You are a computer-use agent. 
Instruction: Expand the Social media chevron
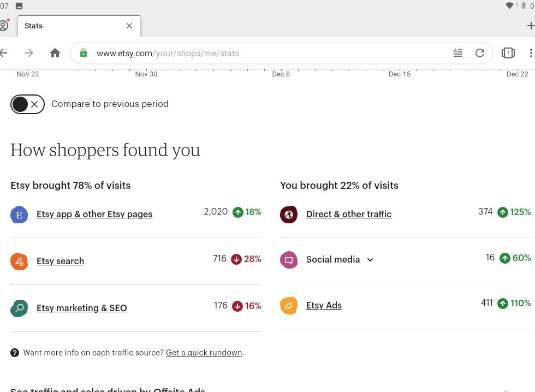coord(370,260)
